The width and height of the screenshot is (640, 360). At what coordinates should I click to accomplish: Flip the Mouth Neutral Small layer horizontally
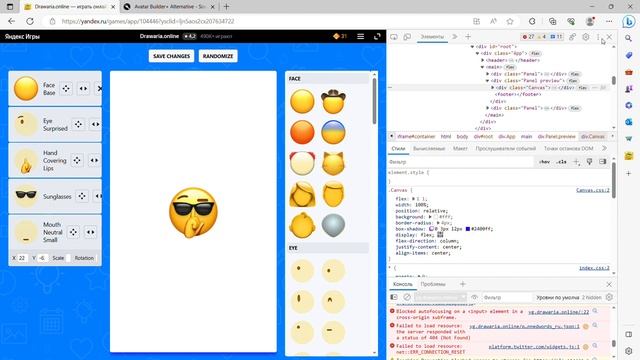click(90, 232)
